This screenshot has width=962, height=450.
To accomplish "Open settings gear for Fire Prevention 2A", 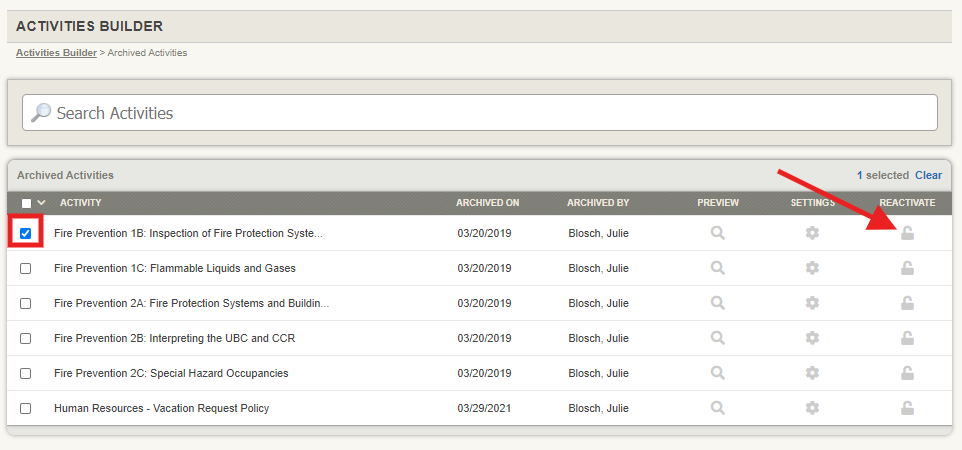I will tap(812, 303).
